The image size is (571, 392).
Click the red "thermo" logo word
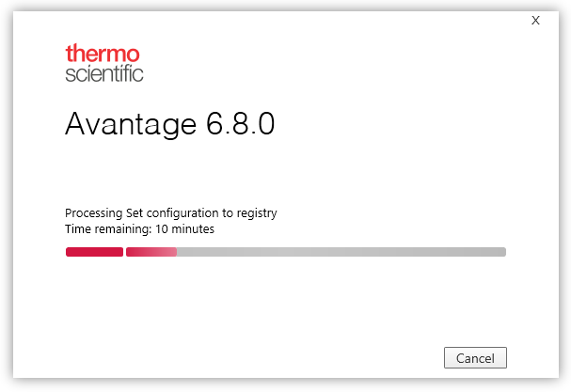pyautogui.click(x=103, y=53)
